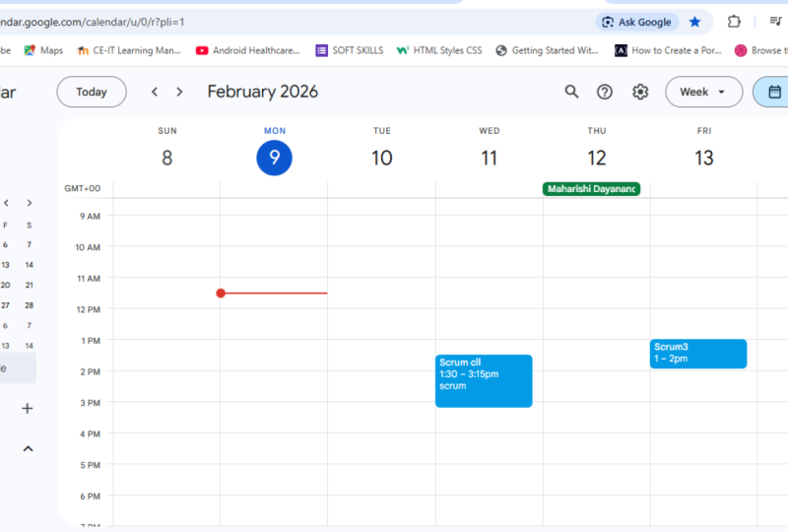Open the Settings menu gear icon
Screen dimensions: 788x532
pos(640,92)
